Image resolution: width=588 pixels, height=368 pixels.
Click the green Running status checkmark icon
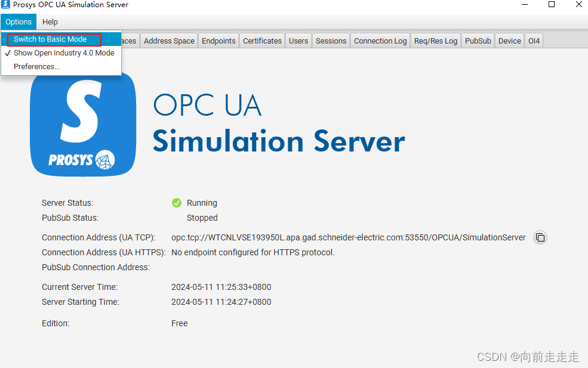pos(177,203)
